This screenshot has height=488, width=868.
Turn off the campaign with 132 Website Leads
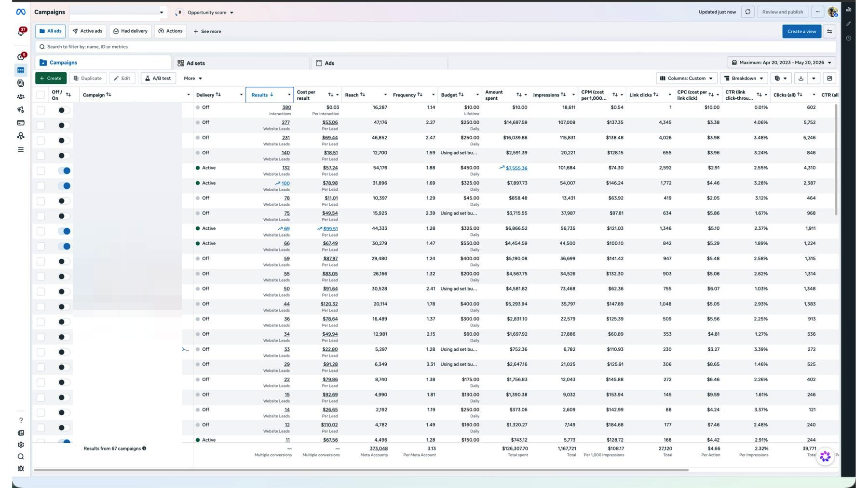coord(64,171)
